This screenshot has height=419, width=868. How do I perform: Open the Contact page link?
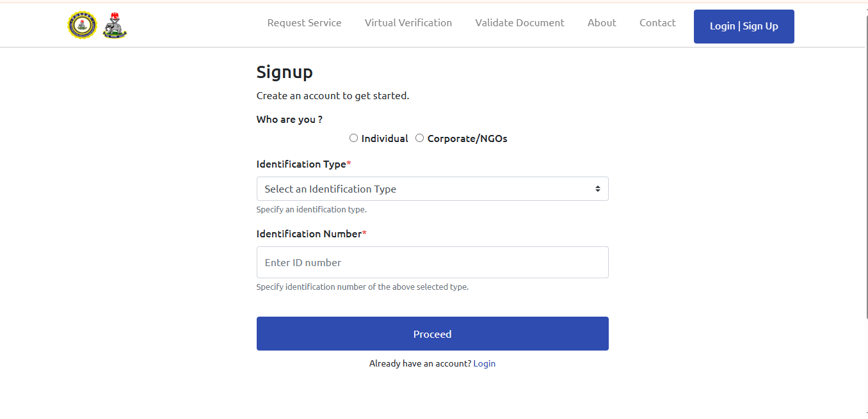[x=657, y=23]
